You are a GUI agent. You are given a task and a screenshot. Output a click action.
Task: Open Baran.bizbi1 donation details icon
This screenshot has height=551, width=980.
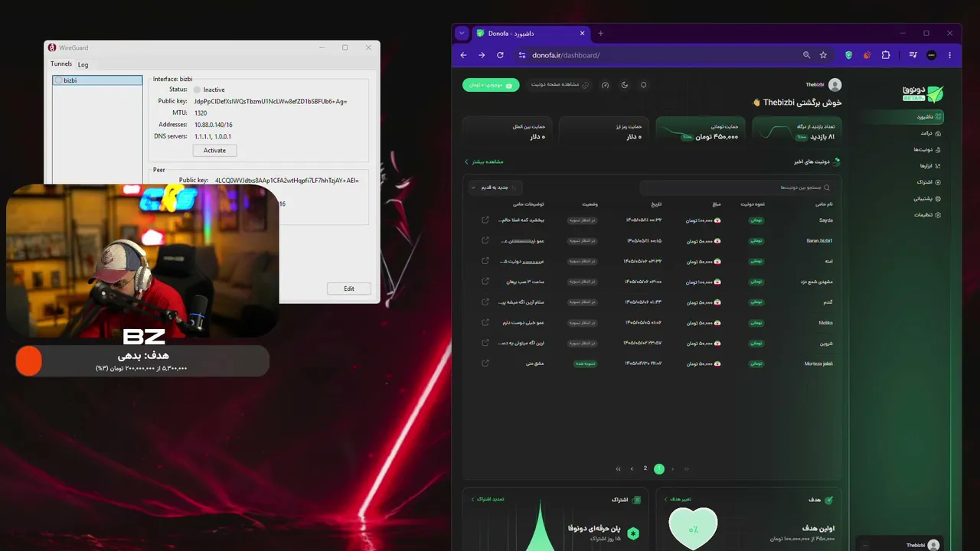click(485, 240)
